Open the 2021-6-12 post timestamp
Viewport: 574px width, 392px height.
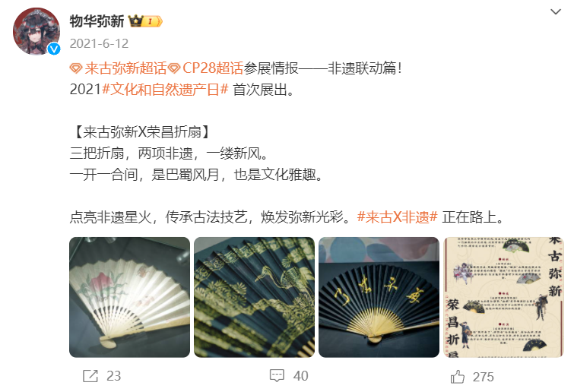[99, 43]
